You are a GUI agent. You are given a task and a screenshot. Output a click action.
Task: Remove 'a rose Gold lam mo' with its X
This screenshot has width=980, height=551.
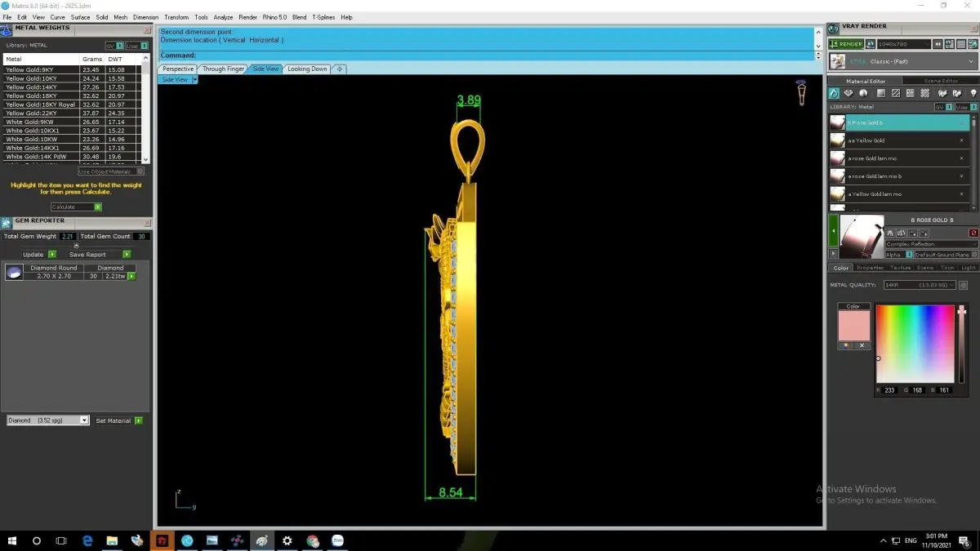[x=961, y=158]
